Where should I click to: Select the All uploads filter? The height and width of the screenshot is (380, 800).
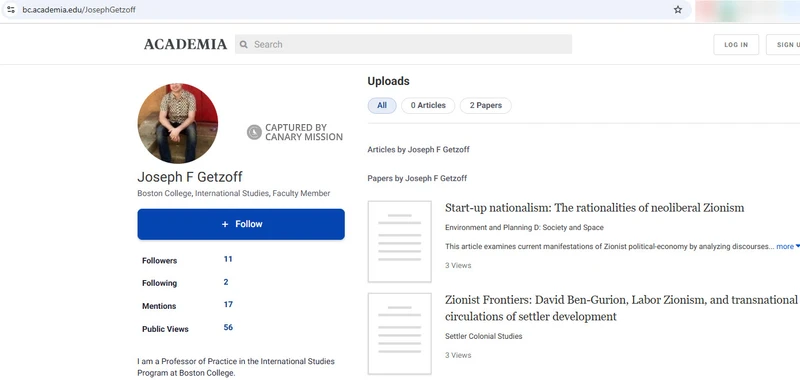(x=382, y=106)
